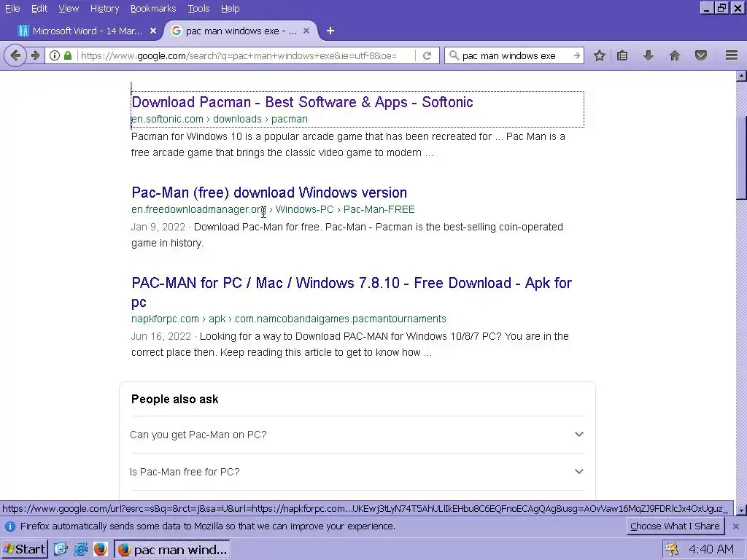This screenshot has height=560, width=747.
Task: Go to the home page icon
Action: [x=675, y=55]
